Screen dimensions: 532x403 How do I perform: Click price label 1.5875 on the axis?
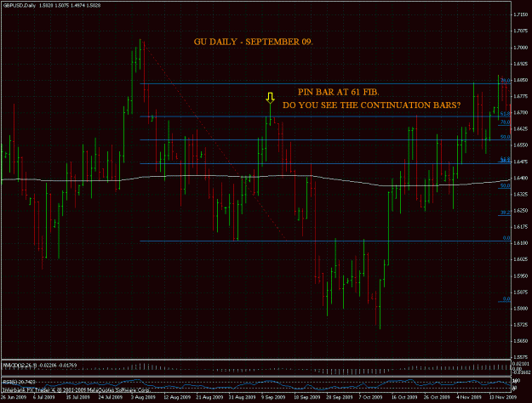[x=520, y=292]
